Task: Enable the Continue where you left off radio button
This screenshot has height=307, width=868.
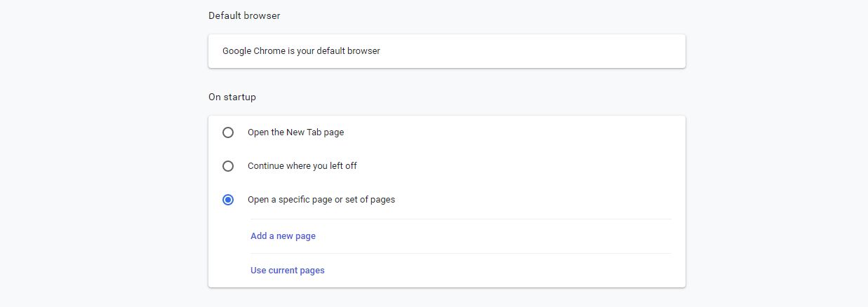Action: pos(228,166)
